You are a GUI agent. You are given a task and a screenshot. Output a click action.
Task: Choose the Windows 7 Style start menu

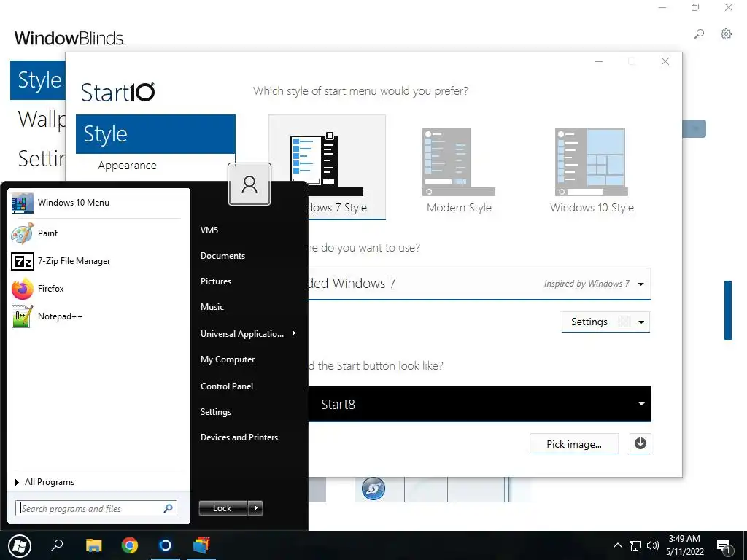[327, 167]
